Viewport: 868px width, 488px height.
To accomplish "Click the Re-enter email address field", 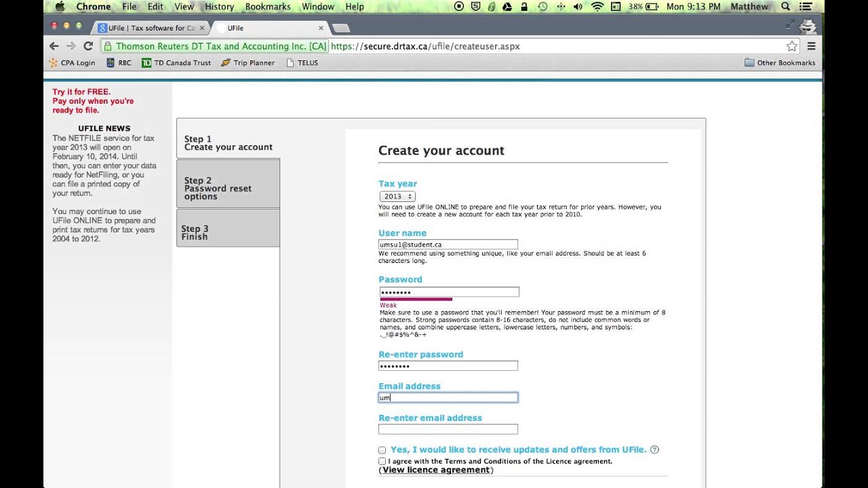I will coord(448,429).
